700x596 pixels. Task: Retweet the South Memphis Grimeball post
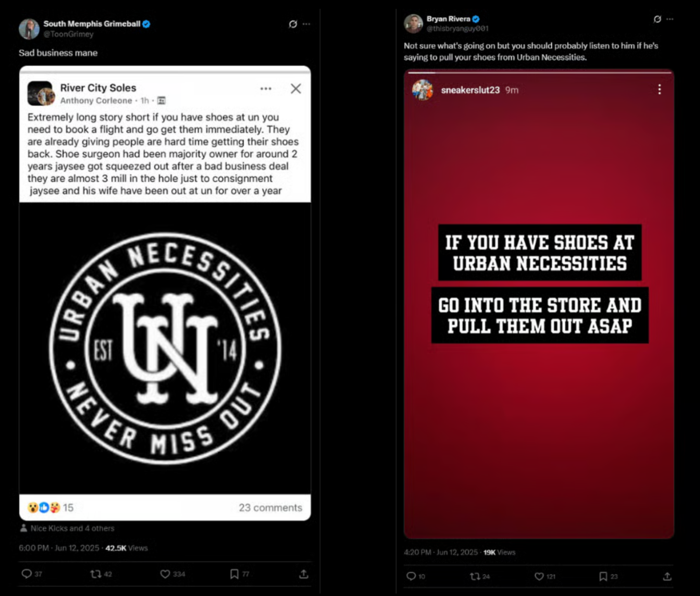coord(96,574)
